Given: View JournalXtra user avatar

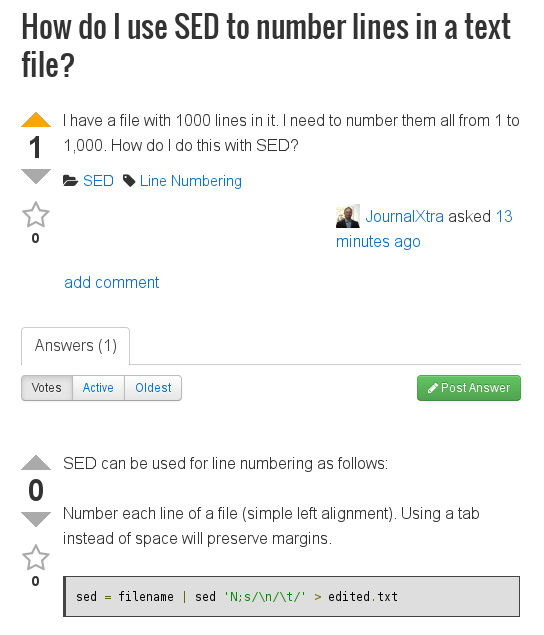Looking at the screenshot, I should 348,216.
